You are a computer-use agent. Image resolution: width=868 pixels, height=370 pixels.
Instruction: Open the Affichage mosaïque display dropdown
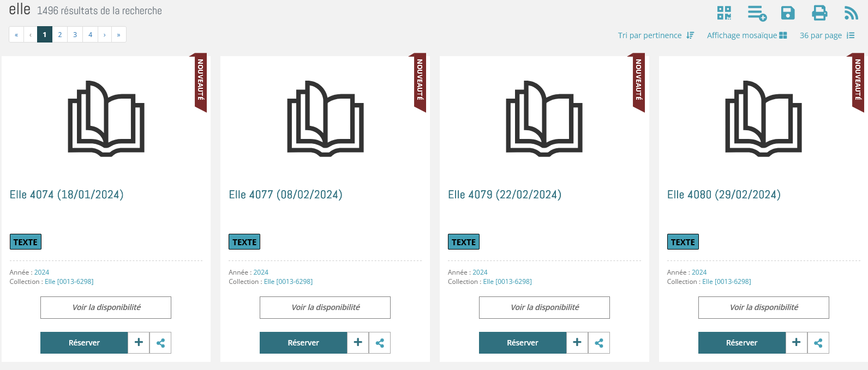point(747,35)
